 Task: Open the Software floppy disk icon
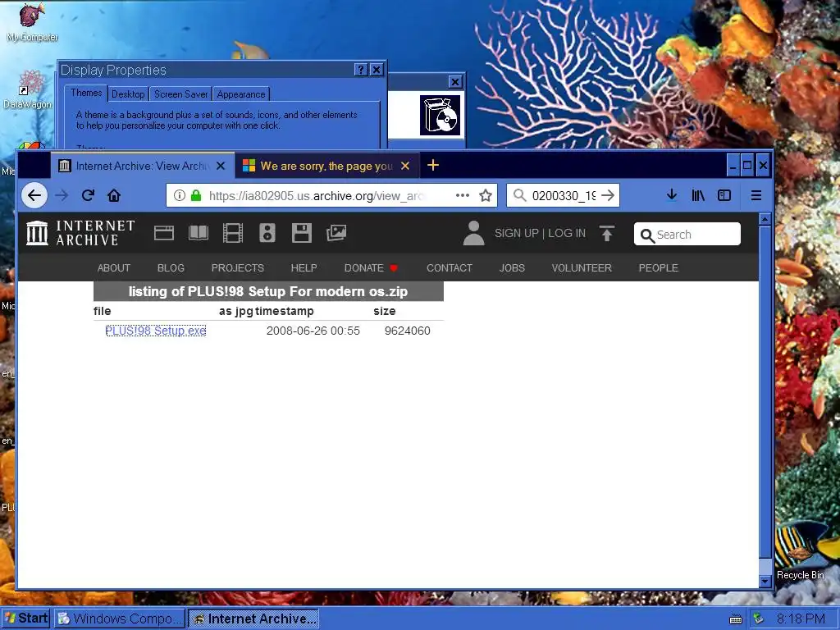point(302,233)
